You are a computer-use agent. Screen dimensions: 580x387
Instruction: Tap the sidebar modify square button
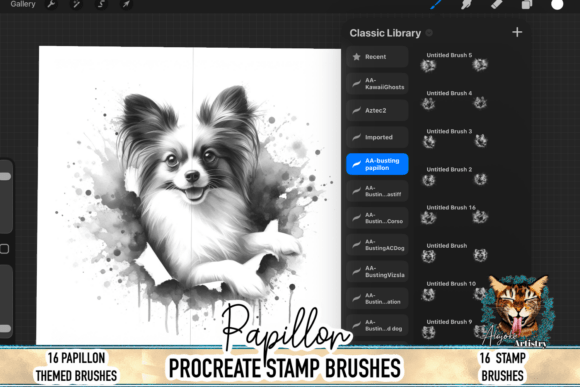4,249
